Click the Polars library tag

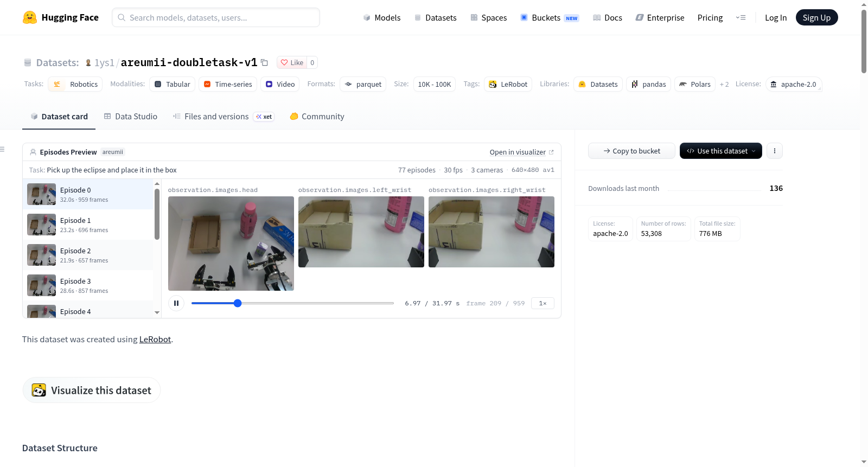point(695,84)
